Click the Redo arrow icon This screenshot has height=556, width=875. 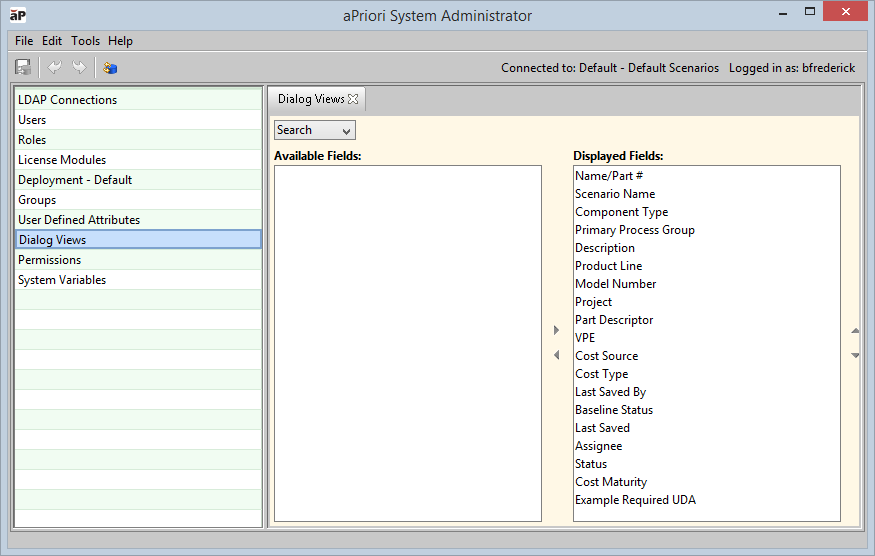79,68
